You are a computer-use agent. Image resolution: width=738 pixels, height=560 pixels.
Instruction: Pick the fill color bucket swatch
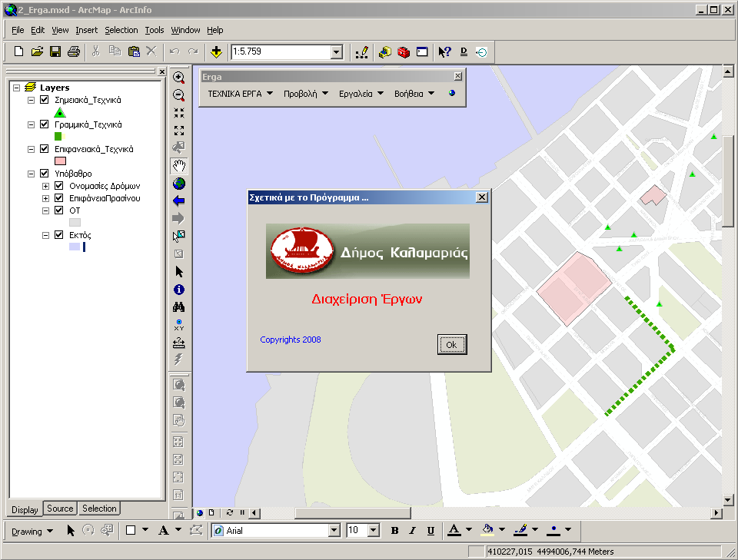pos(487,530)
